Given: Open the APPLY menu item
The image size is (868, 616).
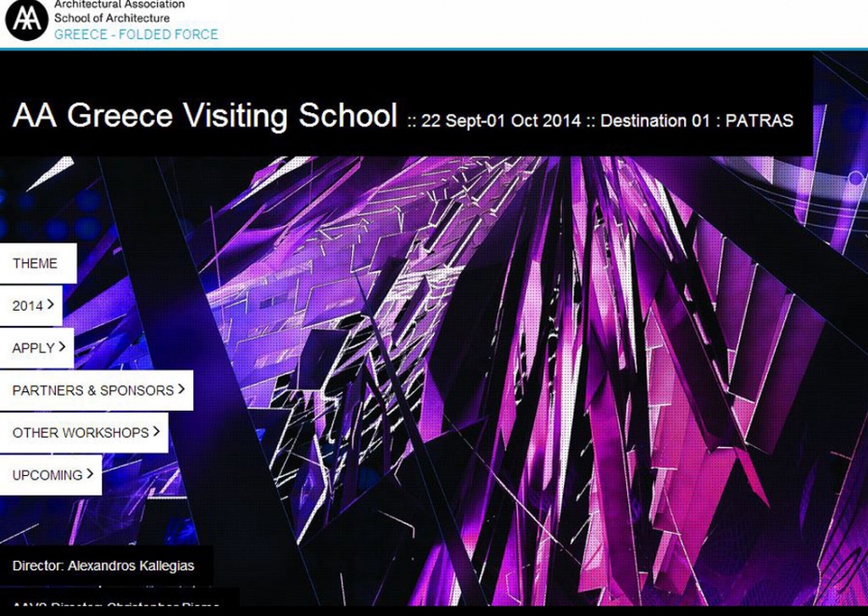Looking at the screenshot, I should tap(36, 348).
